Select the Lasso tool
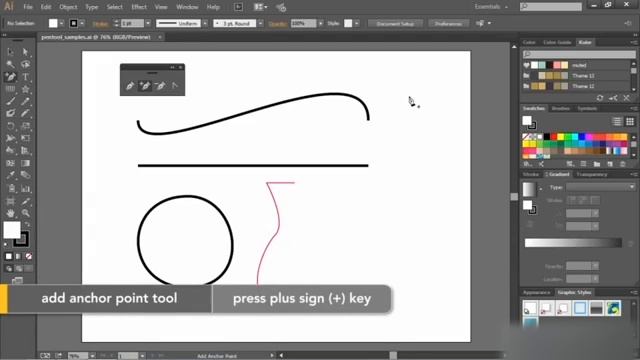 (25, 64)
